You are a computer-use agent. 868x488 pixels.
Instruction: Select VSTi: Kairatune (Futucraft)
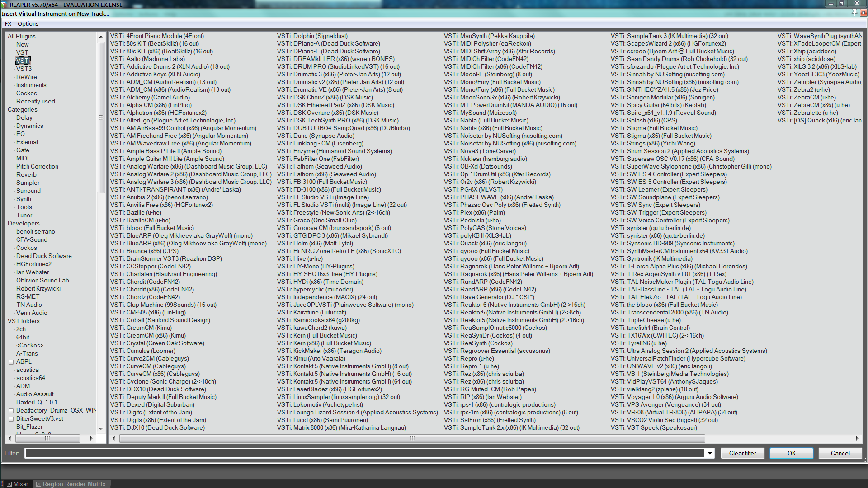click(x=311, y=312)
